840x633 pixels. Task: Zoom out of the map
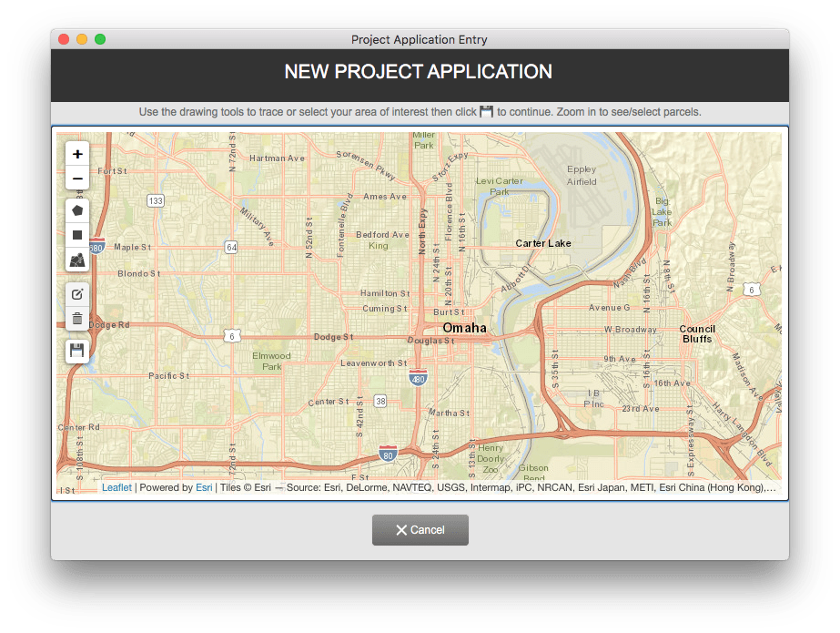[x=77, y=179]
